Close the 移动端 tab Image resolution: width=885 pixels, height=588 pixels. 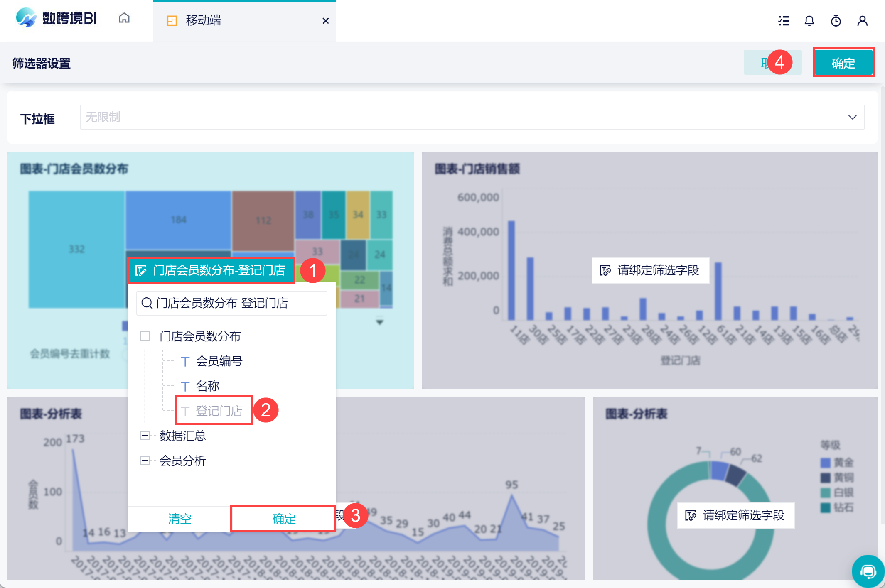(x=326, y=21)
